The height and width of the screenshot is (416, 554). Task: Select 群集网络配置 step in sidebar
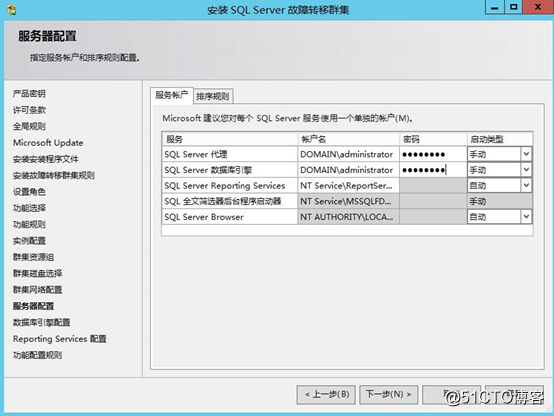[37, 290]
